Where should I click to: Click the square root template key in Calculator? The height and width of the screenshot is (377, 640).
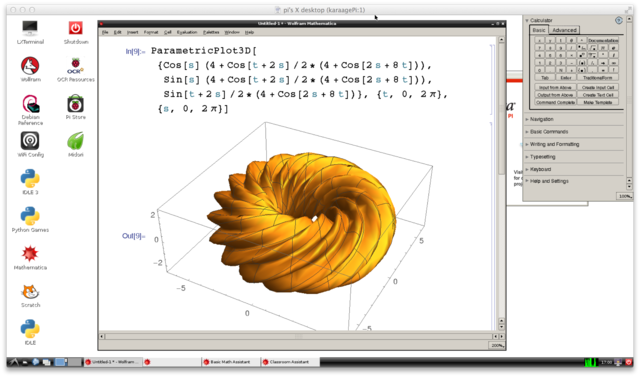[593, 48]
